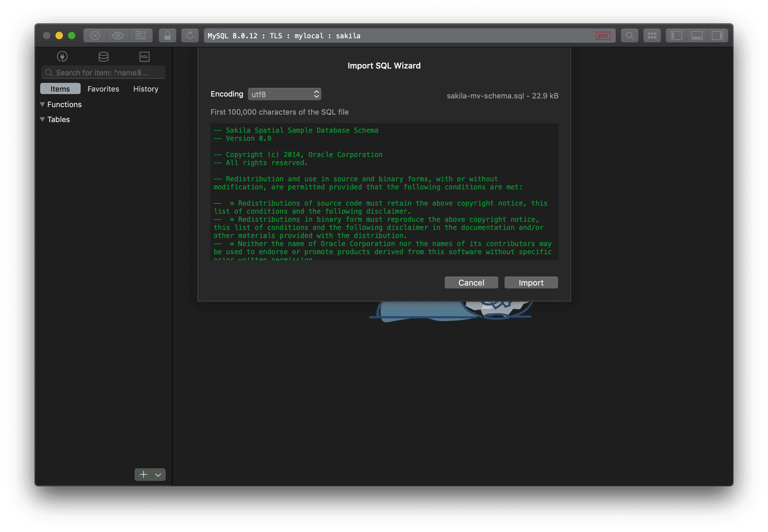This screenshot has width=768, height=532.
Task: Open the grid connections view icon
Action: pyautogui.click(x=652, y=36)
